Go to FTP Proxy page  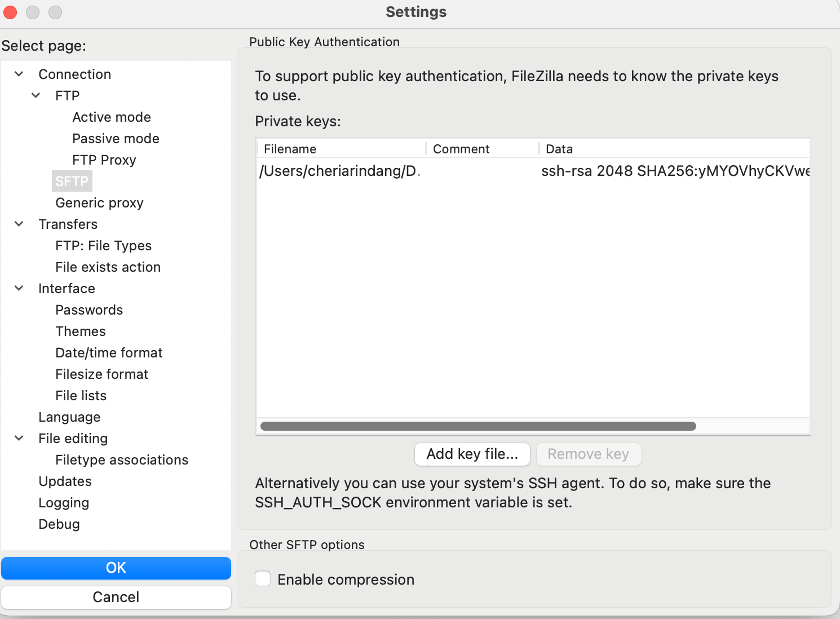[x=104, y=160]
